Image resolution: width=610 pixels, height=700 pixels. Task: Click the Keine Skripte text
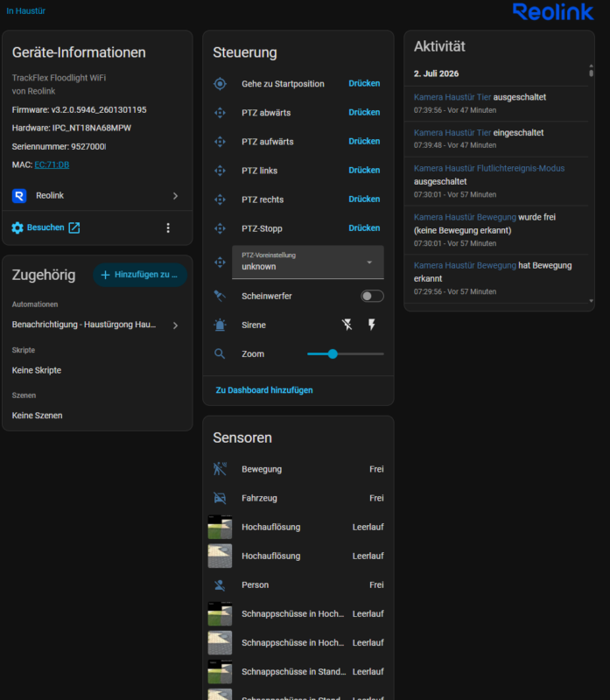click(37, 370)
